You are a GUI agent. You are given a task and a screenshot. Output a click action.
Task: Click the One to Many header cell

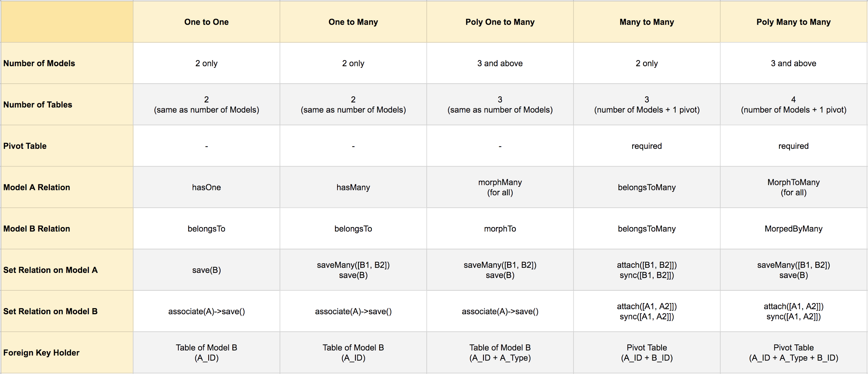(353, 22)
